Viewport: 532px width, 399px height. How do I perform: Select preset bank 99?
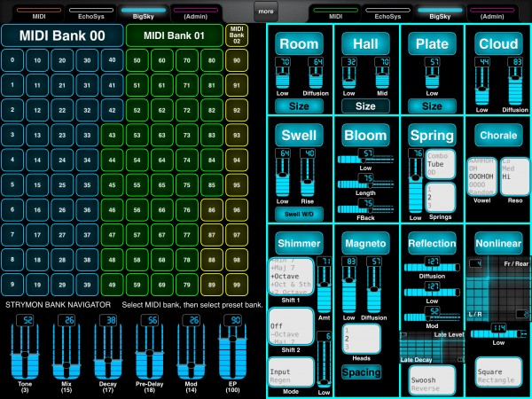pyautogui.click(x=237, y=285)
